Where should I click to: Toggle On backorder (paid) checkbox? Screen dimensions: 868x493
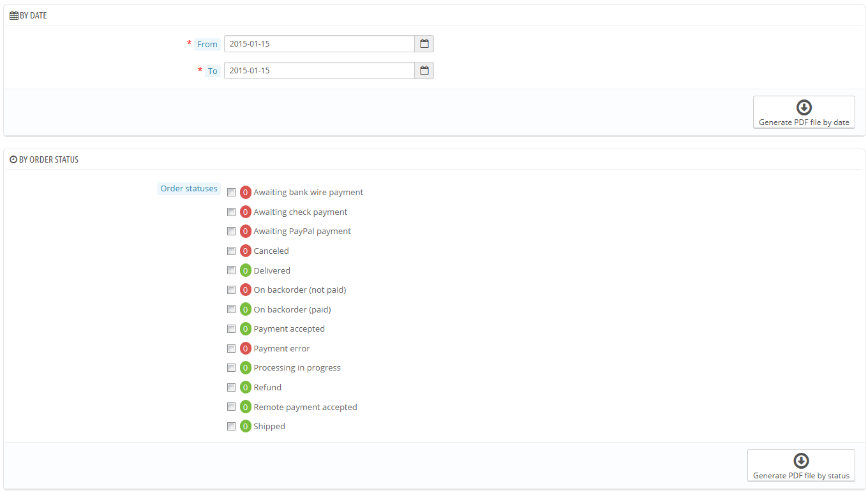232,309
